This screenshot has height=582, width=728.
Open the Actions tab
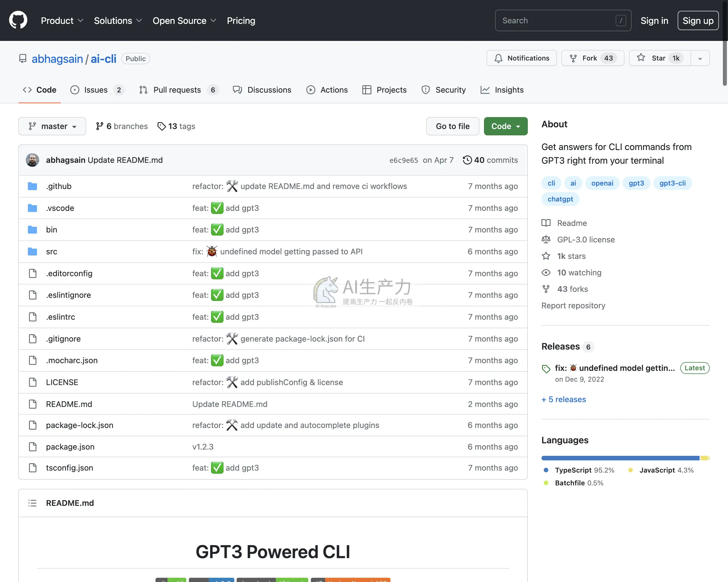click(x=327, y=90)
